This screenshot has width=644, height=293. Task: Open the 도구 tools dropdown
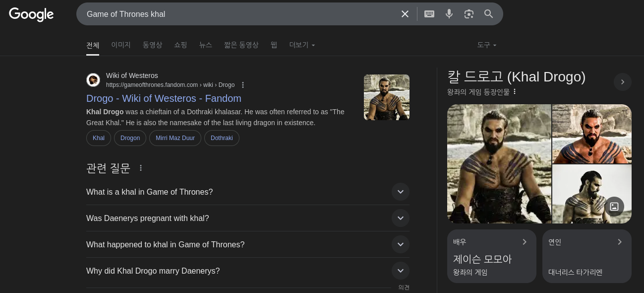pyautogui.click(x=487, y=45)
